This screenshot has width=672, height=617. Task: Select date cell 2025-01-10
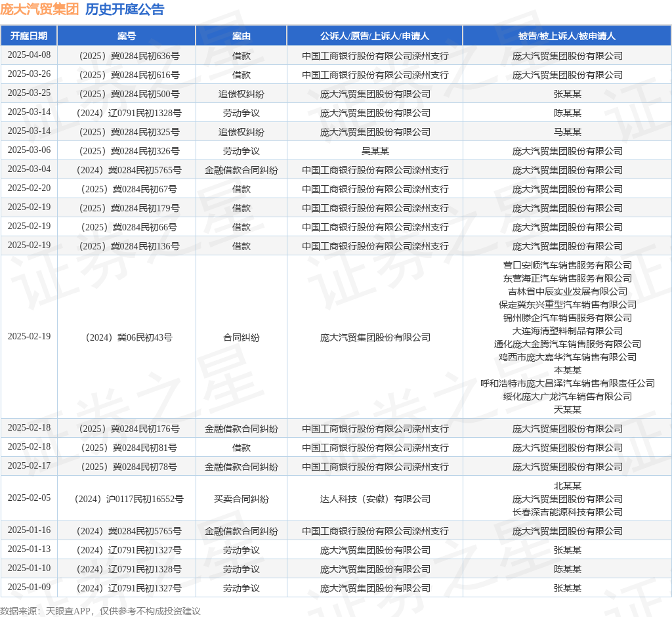point(29,568)
